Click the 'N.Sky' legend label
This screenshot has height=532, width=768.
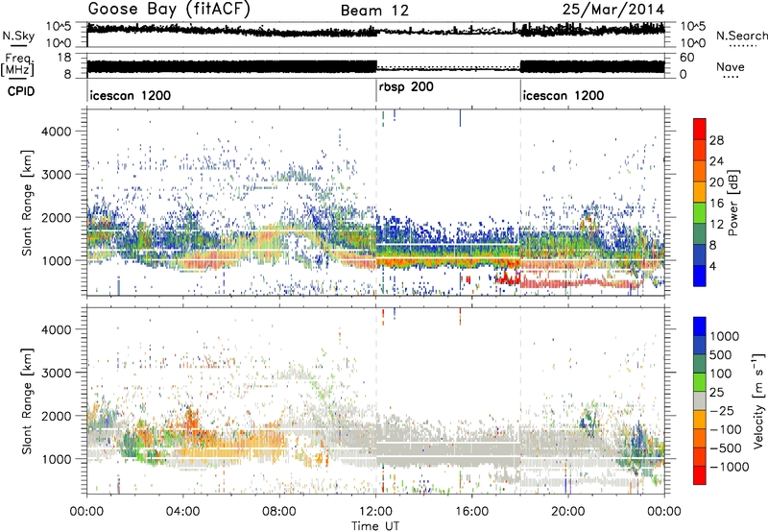click(18, 36)
